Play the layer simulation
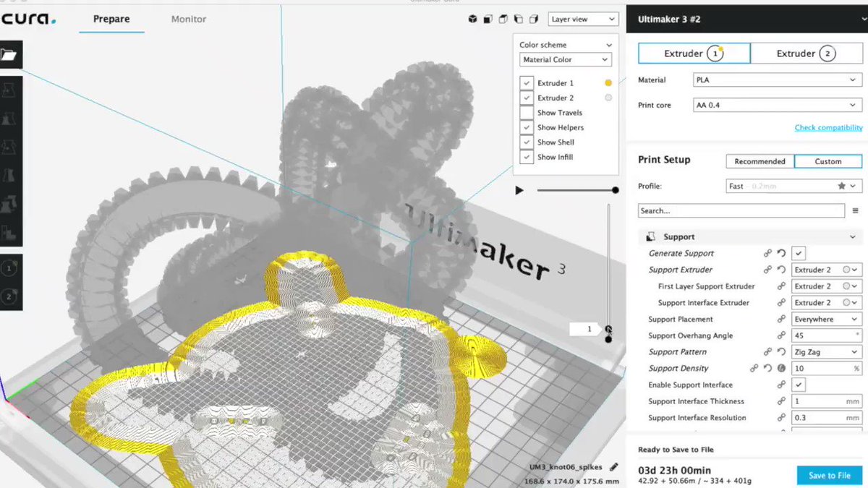 click(x=519, y=190)
